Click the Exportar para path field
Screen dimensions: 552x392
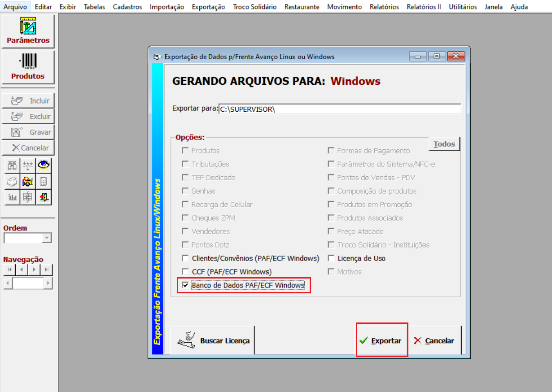coord(339,109)
